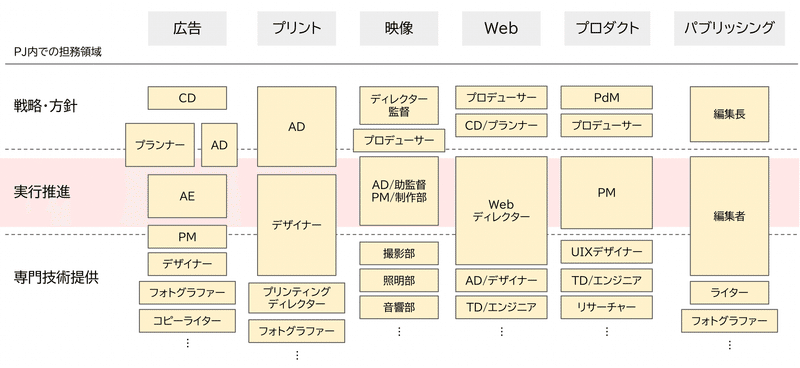The height and width of the screenshot is (368, 800).
Task: Select the 映像 column header
Action: coord(399,28)
